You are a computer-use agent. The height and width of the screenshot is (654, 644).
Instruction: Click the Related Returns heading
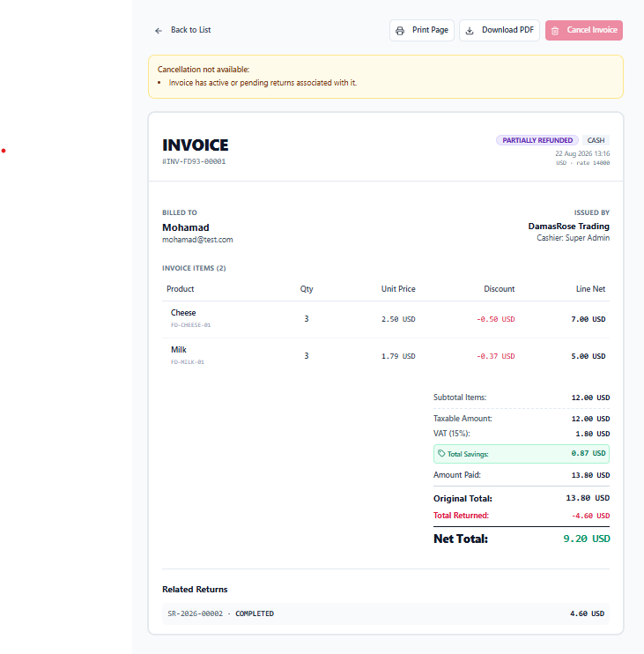(195, 590)
